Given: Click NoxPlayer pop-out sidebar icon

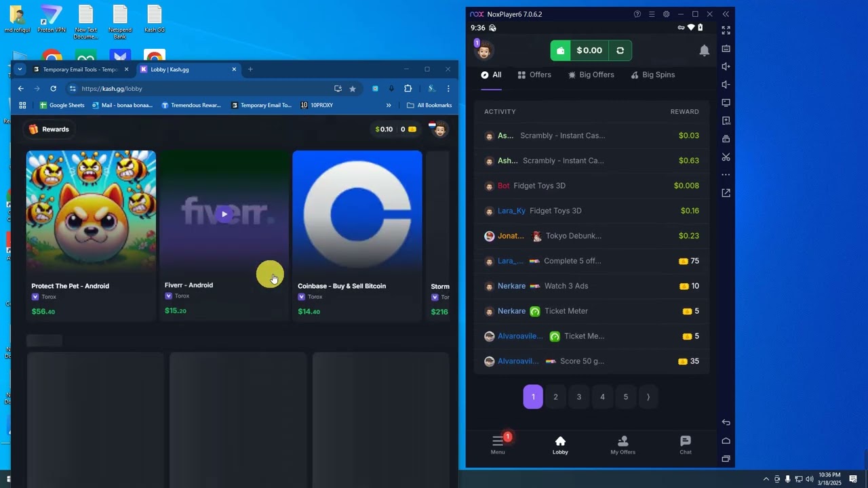Looking at the screenshot, I should (726, 193).
